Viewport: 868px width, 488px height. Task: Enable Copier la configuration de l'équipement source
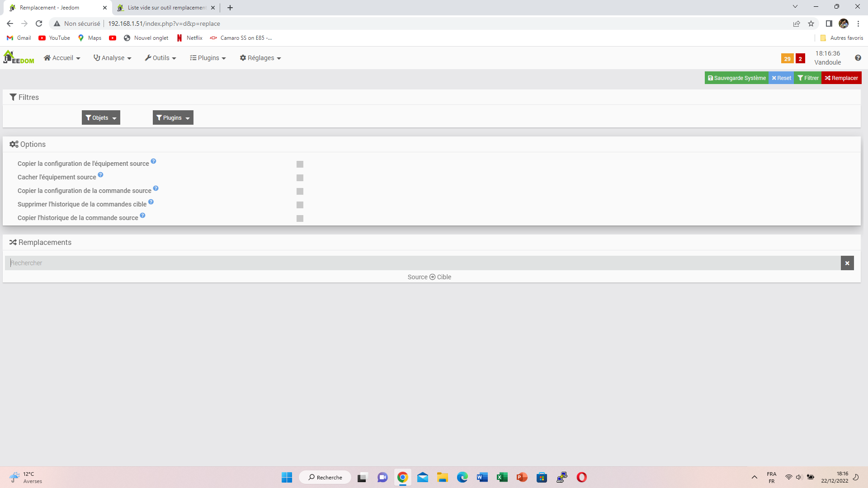pos(300,164)
